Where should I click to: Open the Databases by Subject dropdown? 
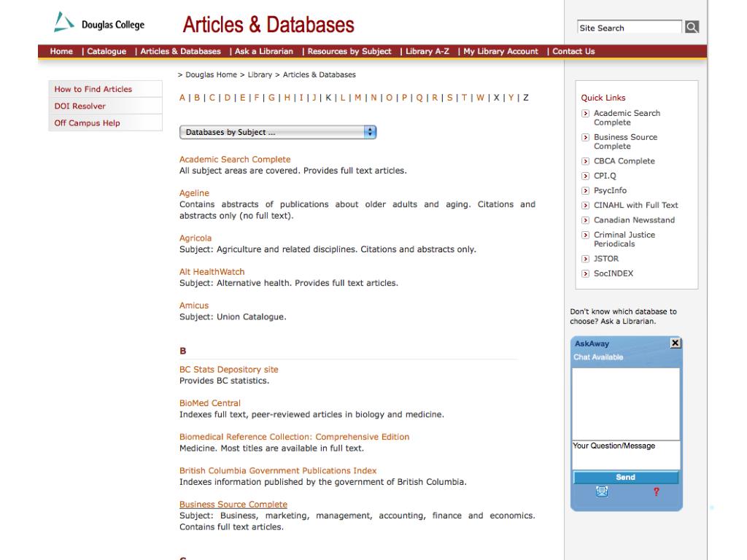pos(278,132)
